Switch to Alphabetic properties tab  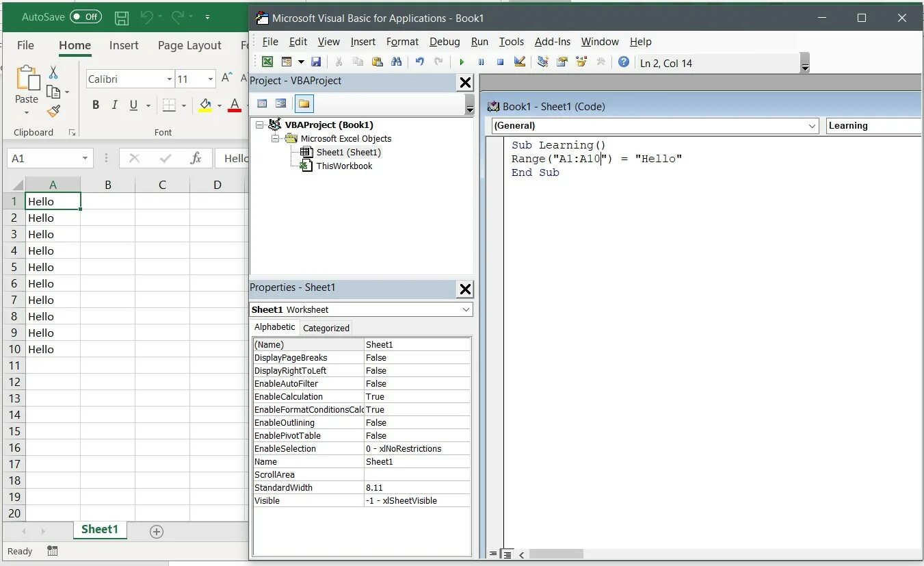[275, 327]
